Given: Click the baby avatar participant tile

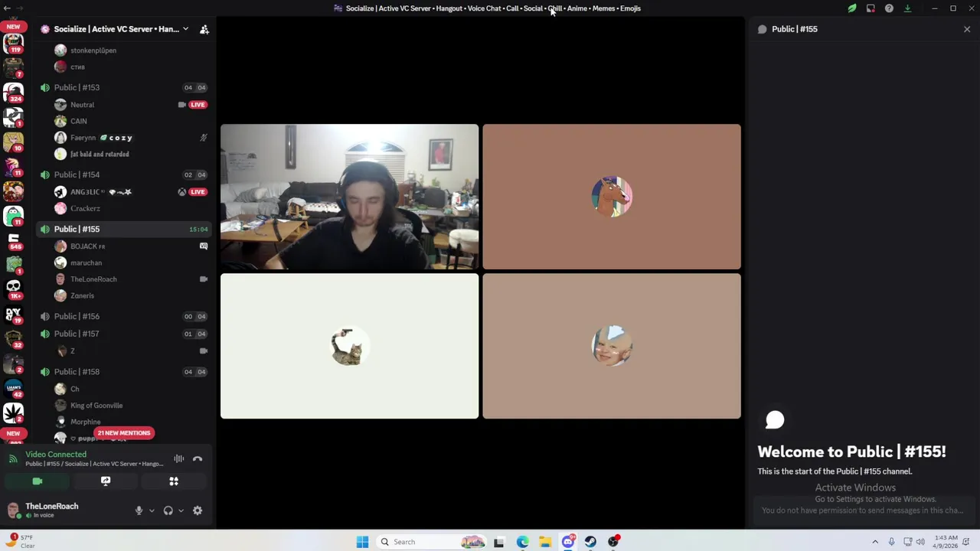Looking at the screenshot, I should (x=612, y=346).
